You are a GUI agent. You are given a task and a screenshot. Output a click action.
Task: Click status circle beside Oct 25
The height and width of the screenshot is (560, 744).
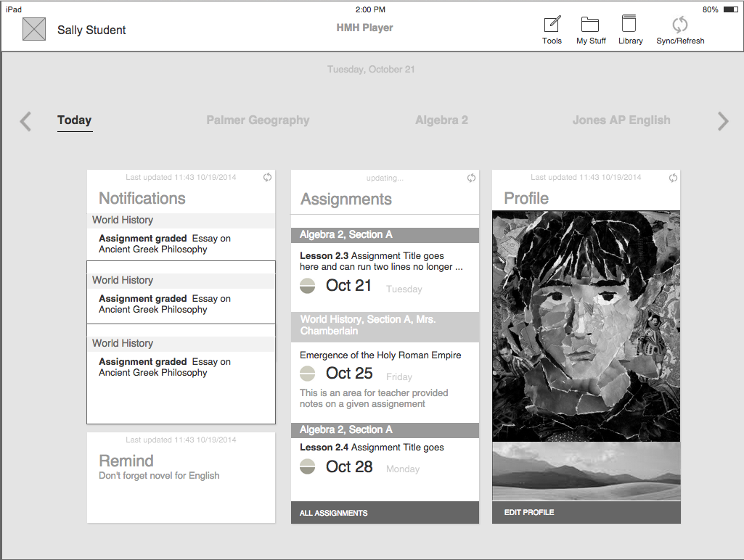pos(308,374)
